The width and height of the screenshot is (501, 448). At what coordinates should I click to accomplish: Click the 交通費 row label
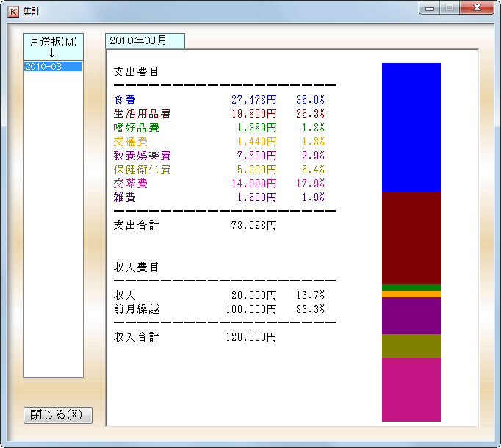point(130,142)
